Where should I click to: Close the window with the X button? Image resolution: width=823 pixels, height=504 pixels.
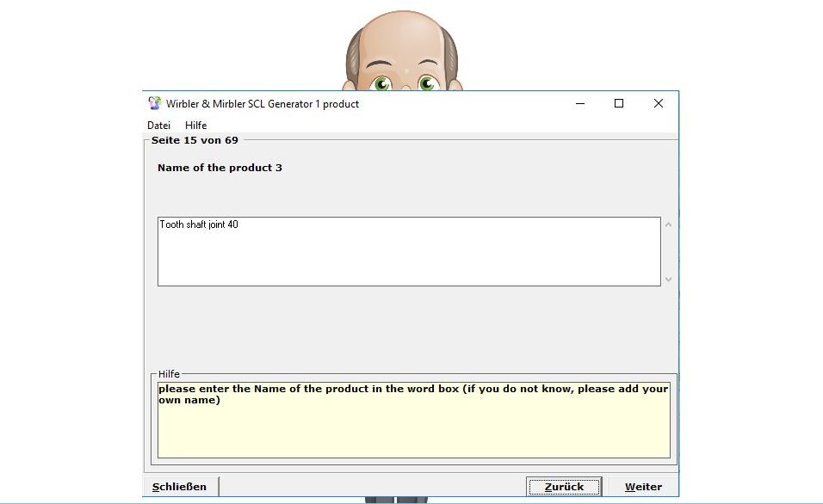coord(658,104)
